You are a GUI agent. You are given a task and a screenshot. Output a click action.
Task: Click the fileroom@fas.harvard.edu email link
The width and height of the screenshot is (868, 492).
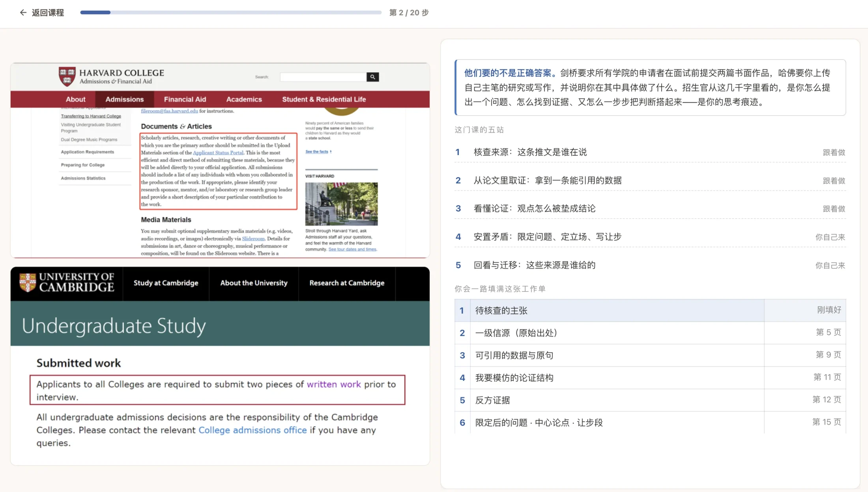point(169,111)
